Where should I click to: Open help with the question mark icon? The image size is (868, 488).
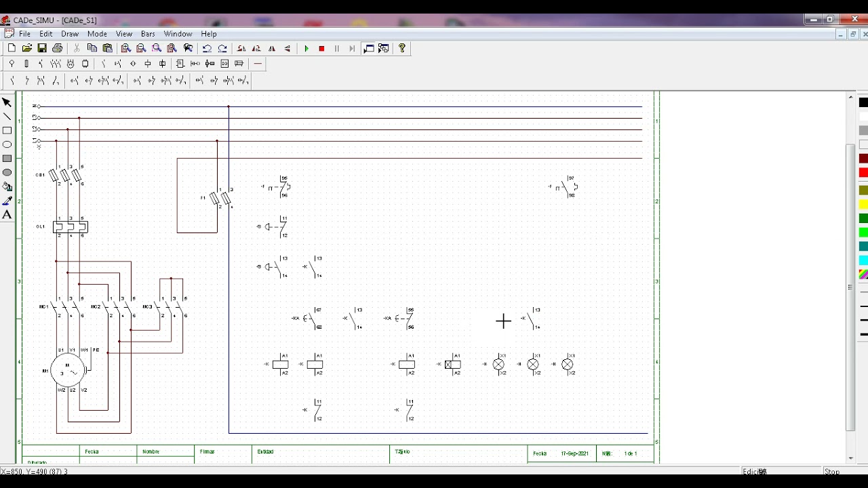pyautogui.click(x=402, y=48)
